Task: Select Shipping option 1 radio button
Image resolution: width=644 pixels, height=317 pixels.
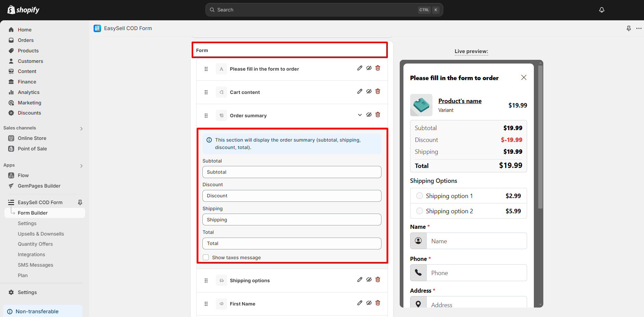Action: click(419, 196)
